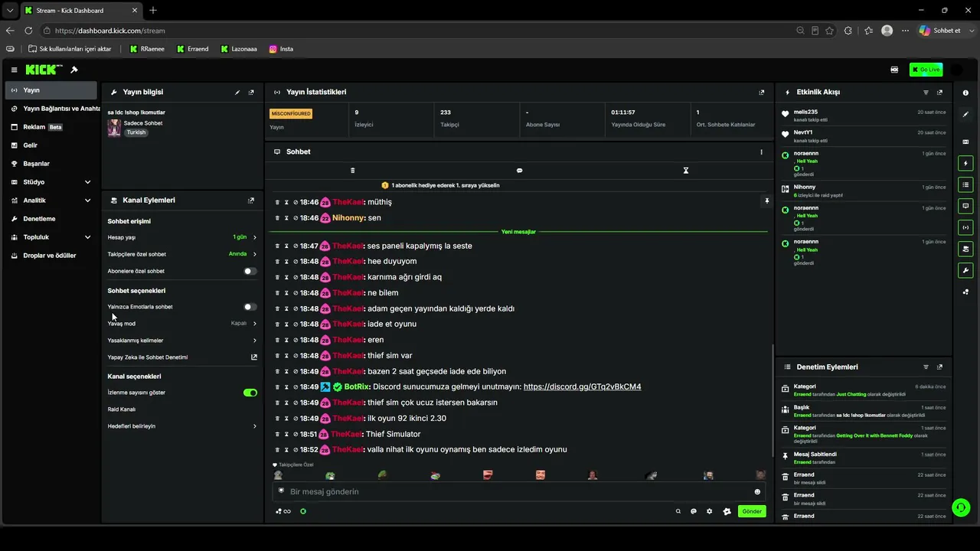Toggle Abonelere özel sohbet switch
This screenshot has height=551, width=980.
click(x=250, y=271)
